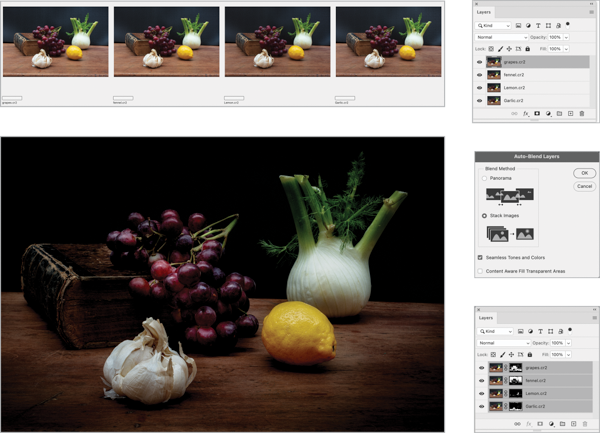Screen dimensions: 600x433
Task: Select fennel.cr2 layer name in maskless panel
Action: click(514, 75)
